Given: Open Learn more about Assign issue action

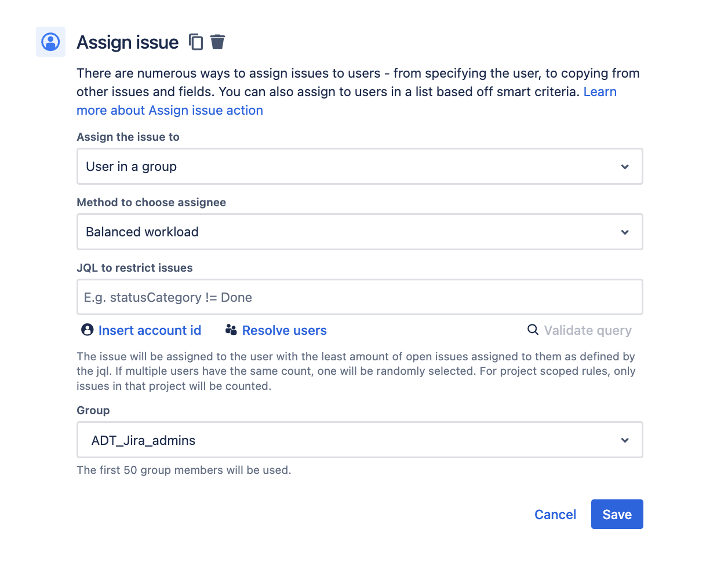Looking at the screenshot, I should click(x=170, y=110).
